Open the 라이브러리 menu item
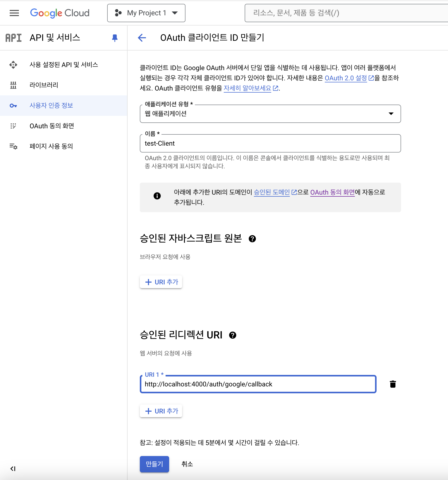Screen dimensions: 448x480 click(64, 85)
